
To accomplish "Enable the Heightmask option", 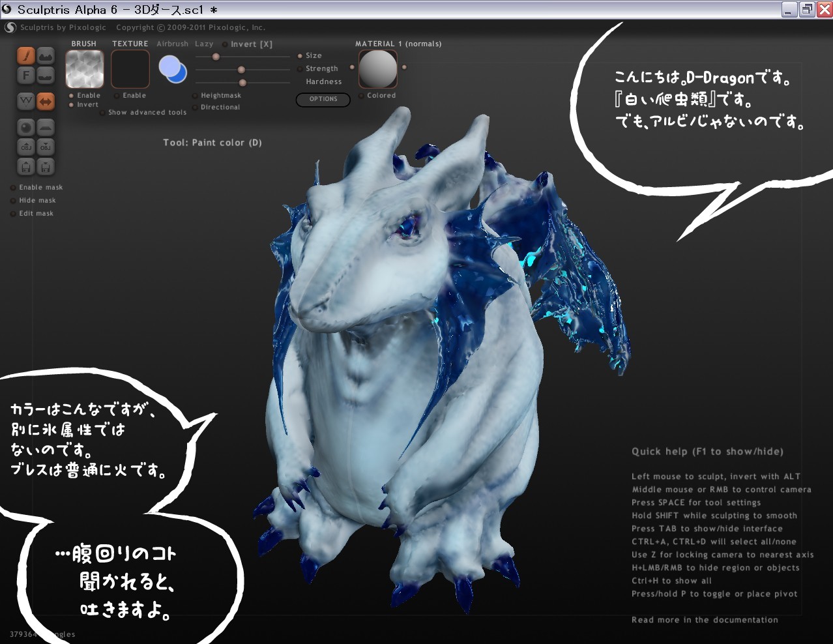I will [195, 96].
